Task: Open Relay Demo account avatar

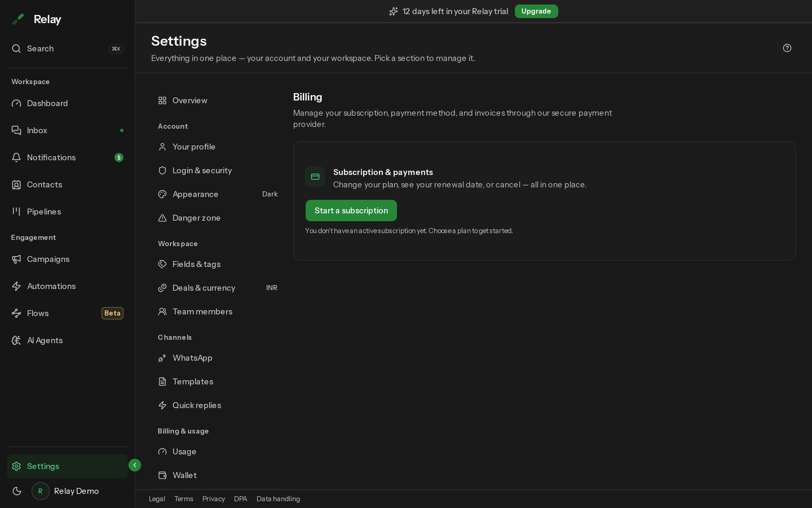Action: pyautogui.click(x=40, y=491)
